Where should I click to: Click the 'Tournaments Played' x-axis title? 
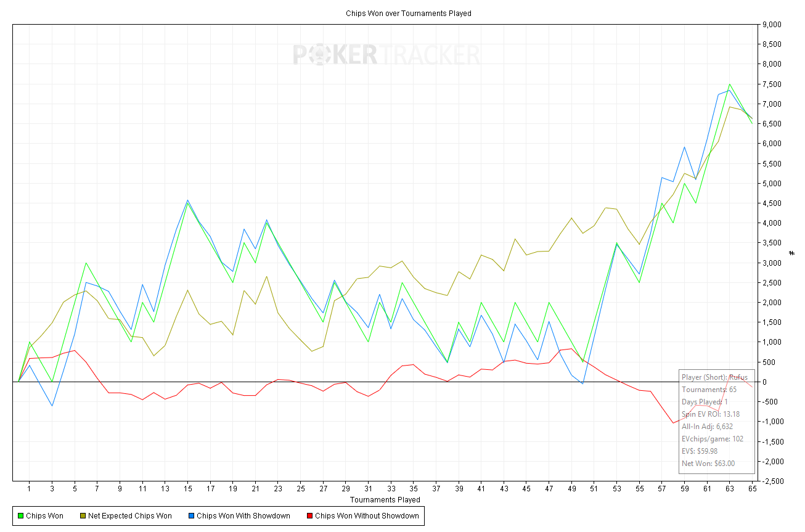(x=385, y=500)
